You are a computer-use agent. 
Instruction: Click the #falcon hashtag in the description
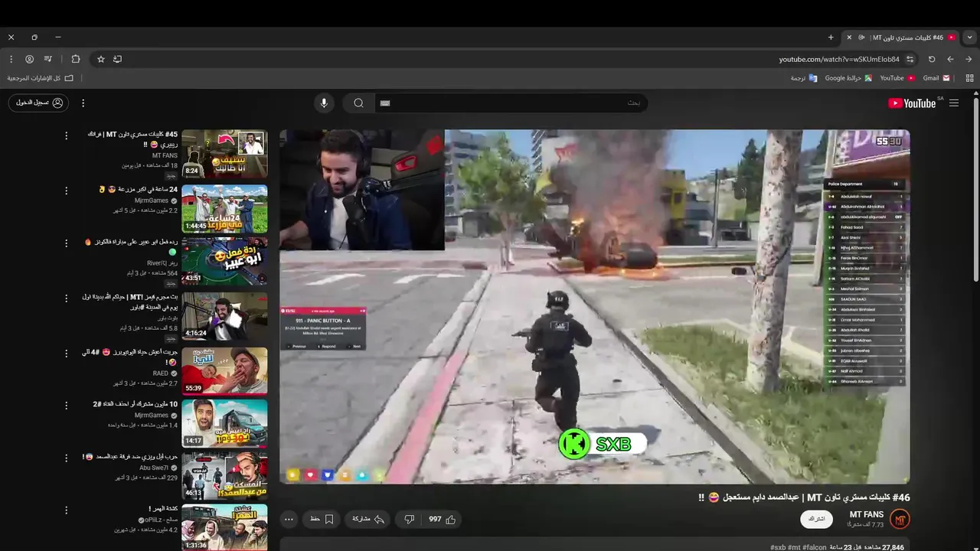coord(815,548)
